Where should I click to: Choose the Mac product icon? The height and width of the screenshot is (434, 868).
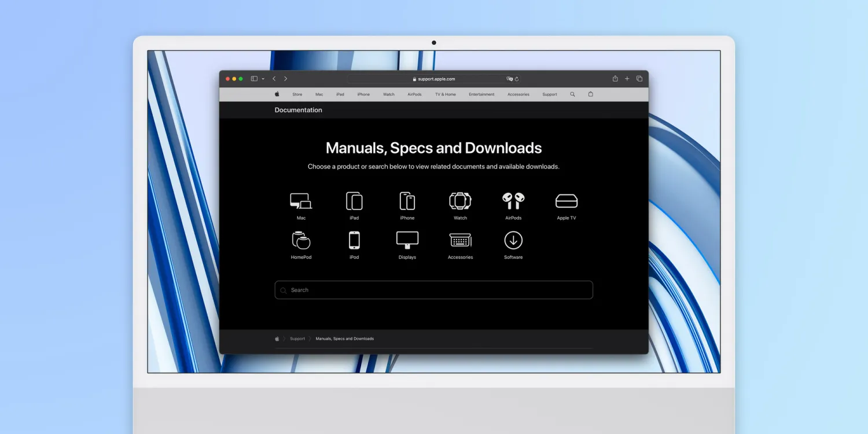[301, 201]
